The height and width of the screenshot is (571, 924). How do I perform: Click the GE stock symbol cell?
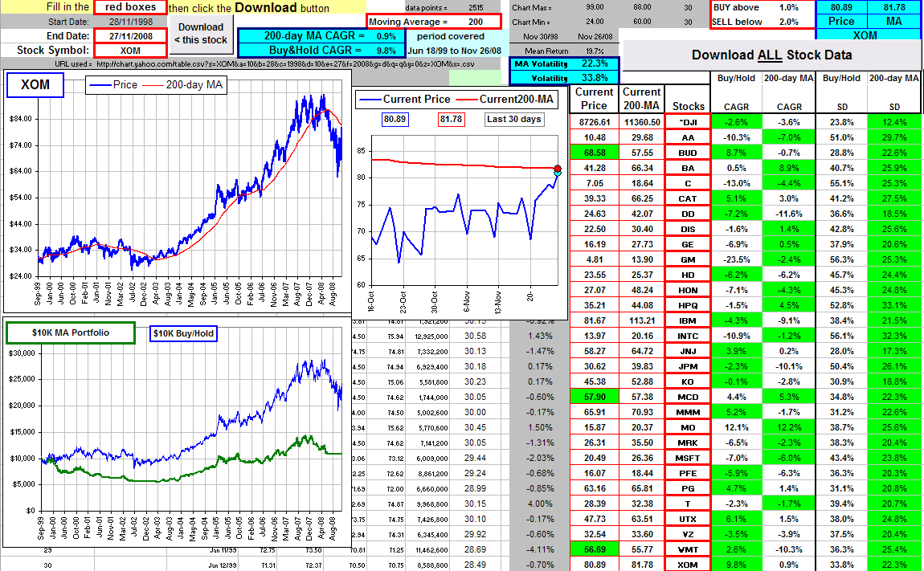point(688,245)
